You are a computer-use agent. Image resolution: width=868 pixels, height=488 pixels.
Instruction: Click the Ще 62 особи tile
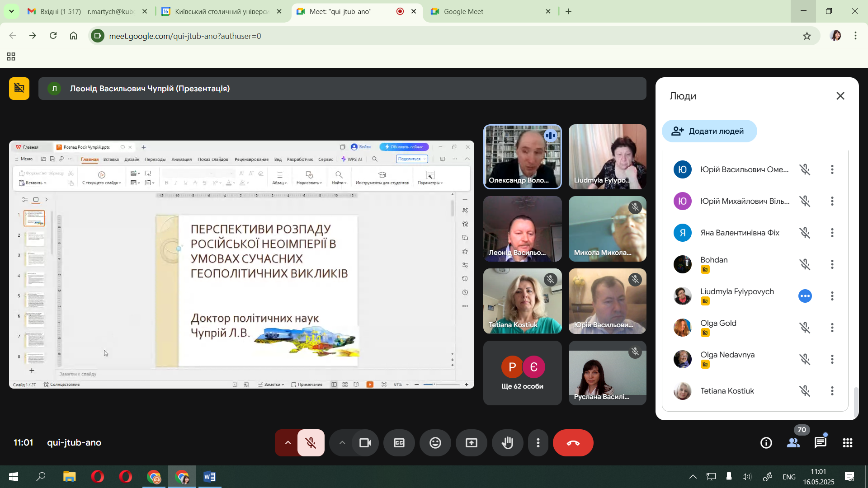522,373
